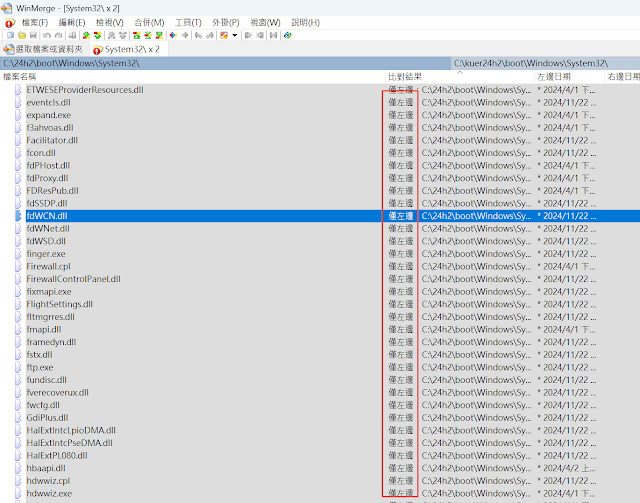The width and height of the screenshot is (640, 503).
Task: Open the 檔案(F) menu
Action: (35, 23)
